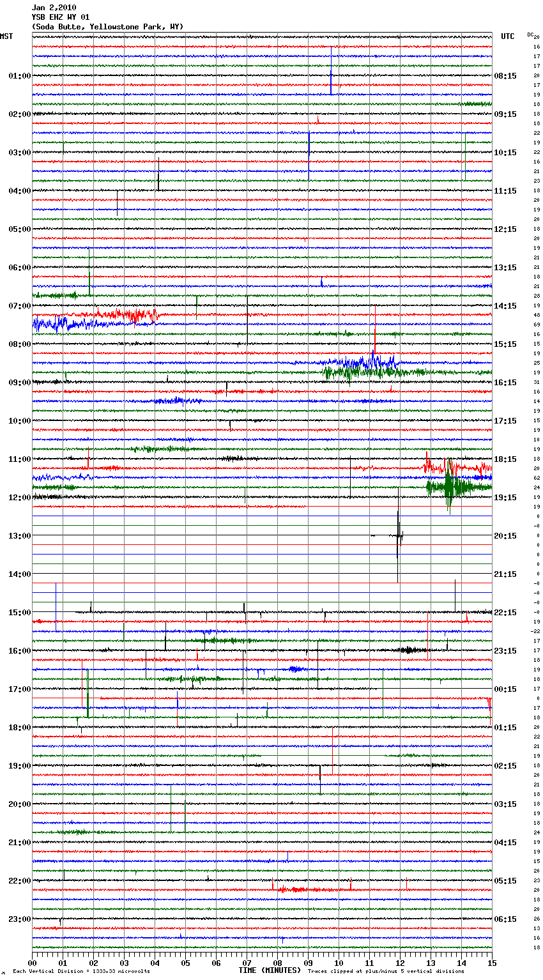The width and height of the screenshot is (543, 980).
Task: Click the "22:15" UTC time label
Action: tap(505, 613)
